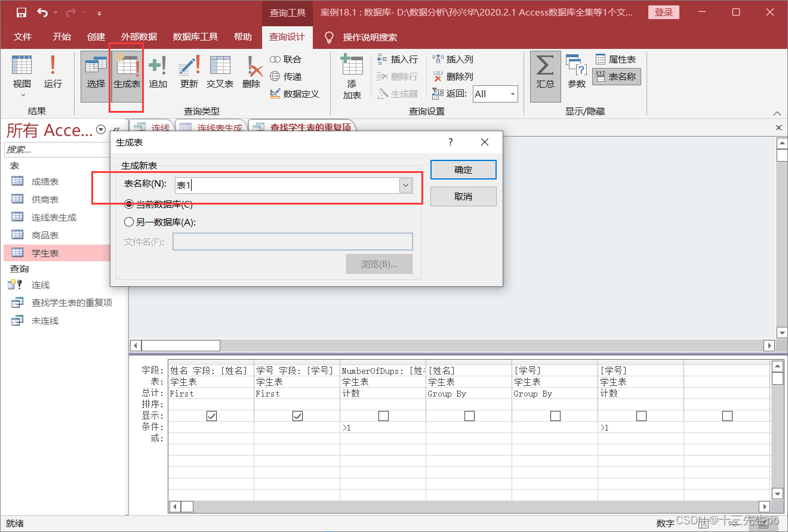Screen dimensions: 788x532
Task: Select the Another Database (另一数据库) radio button
Action: click(x=129, y=222)
